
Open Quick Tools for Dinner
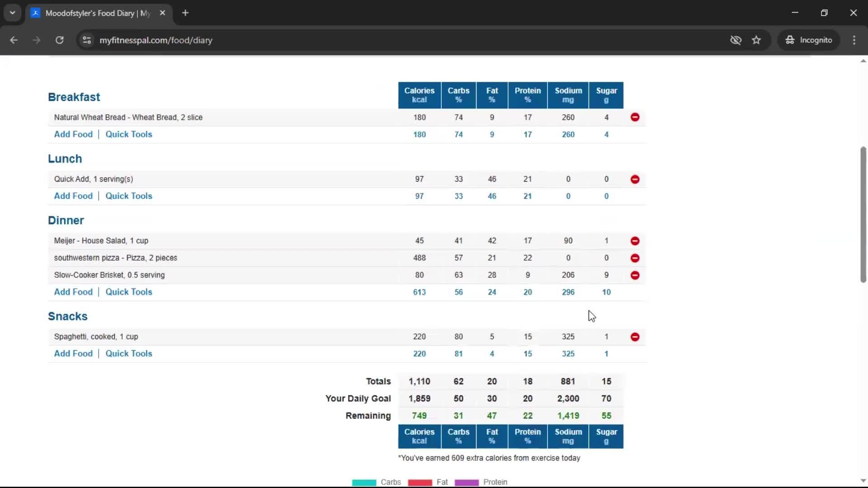coord(129,292)
